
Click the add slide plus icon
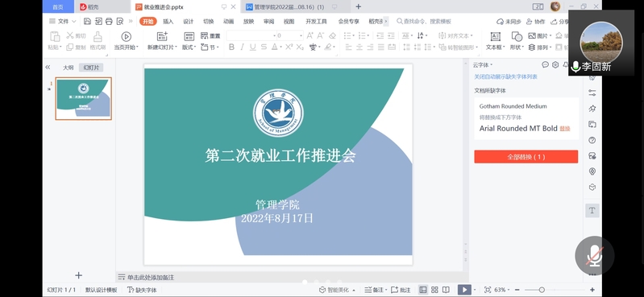[78, 275]
